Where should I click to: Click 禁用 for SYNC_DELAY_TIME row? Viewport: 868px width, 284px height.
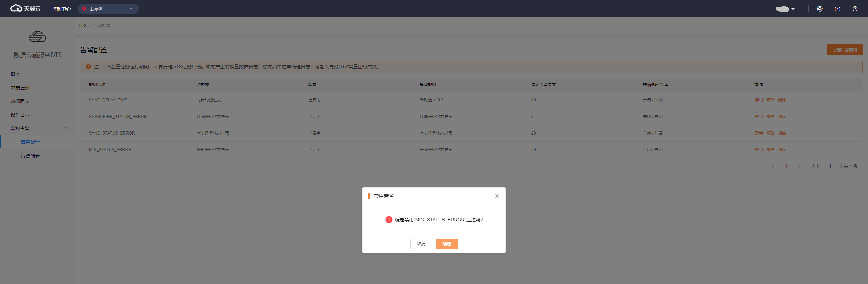(x=758, y=100)
